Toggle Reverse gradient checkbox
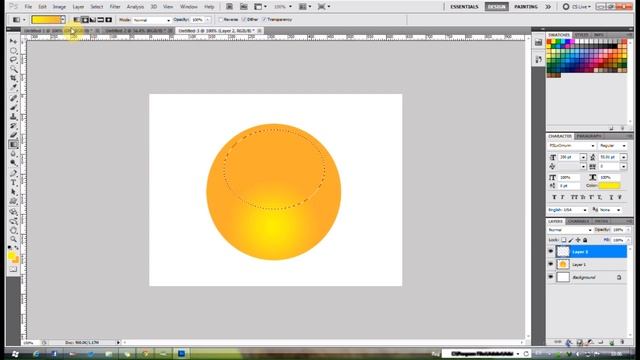Screen dimensions: 640x360 coord(221,20)
